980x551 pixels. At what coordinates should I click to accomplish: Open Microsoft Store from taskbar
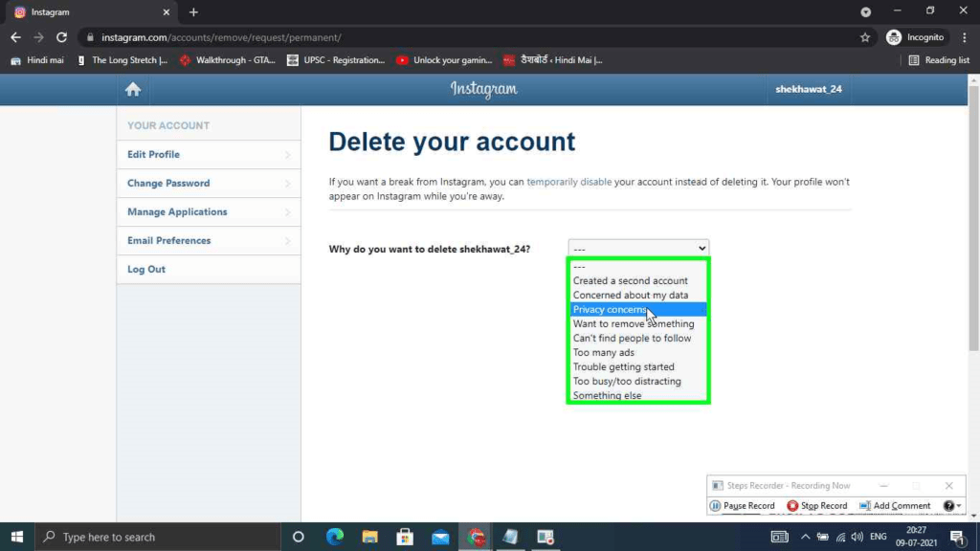pyautogui.click(x=405, y=537)
